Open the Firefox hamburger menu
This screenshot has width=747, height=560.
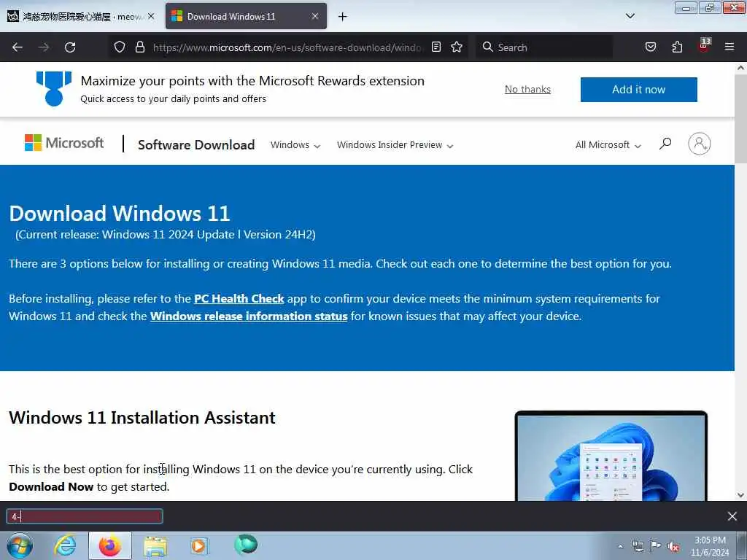pos(729,47)
